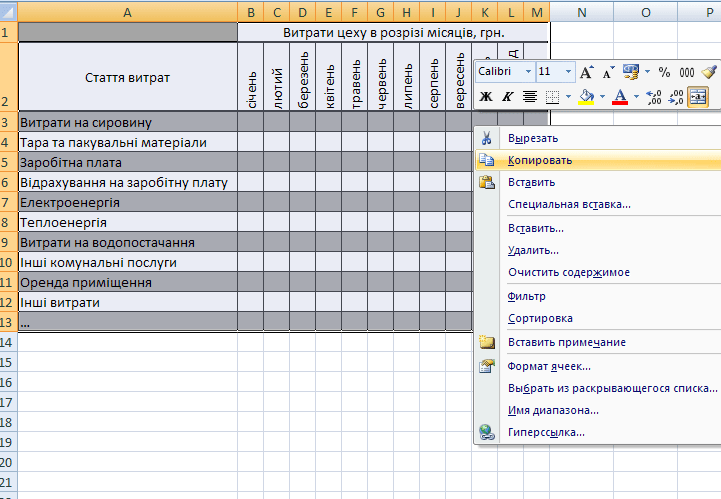Decrease font size with the small A icon
The image size is (721, 499).
click(x=608, y=72)
